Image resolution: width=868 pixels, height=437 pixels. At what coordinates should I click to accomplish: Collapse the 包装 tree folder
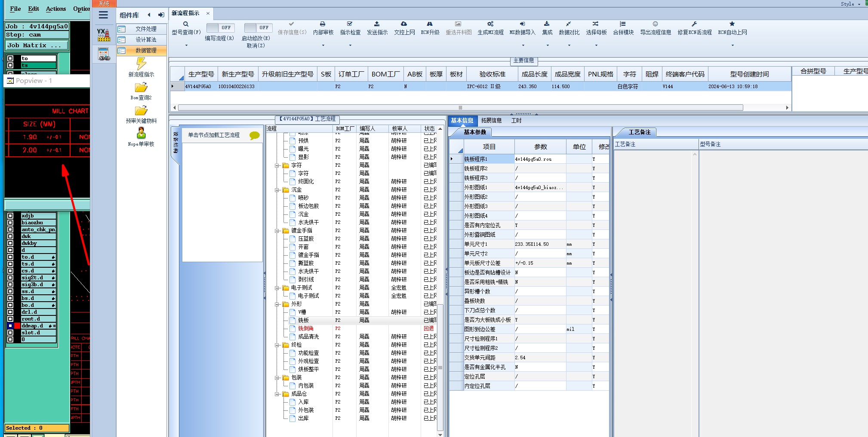[277, 378]
